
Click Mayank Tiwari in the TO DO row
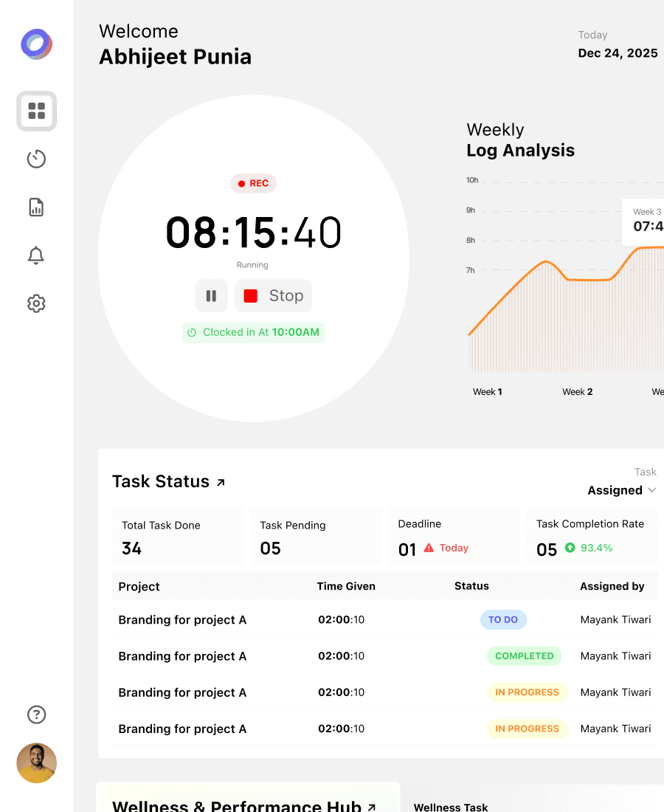tap(615, 620)
